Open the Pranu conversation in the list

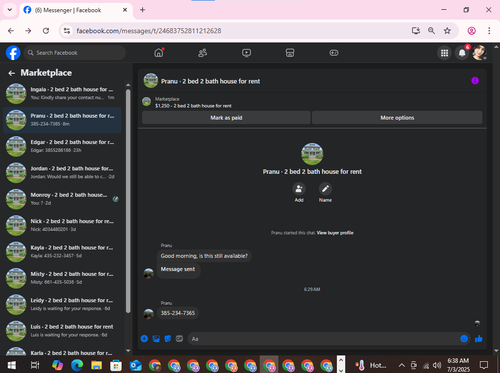(62, 120)
